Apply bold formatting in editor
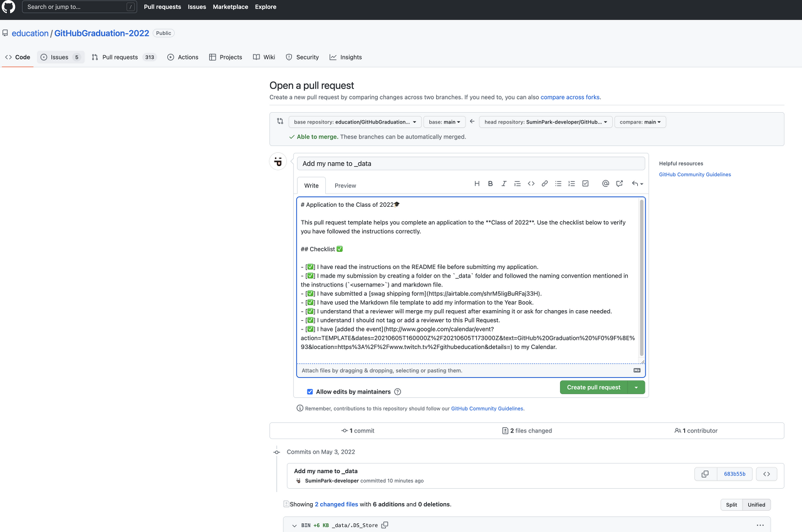 tap(490, 184)
